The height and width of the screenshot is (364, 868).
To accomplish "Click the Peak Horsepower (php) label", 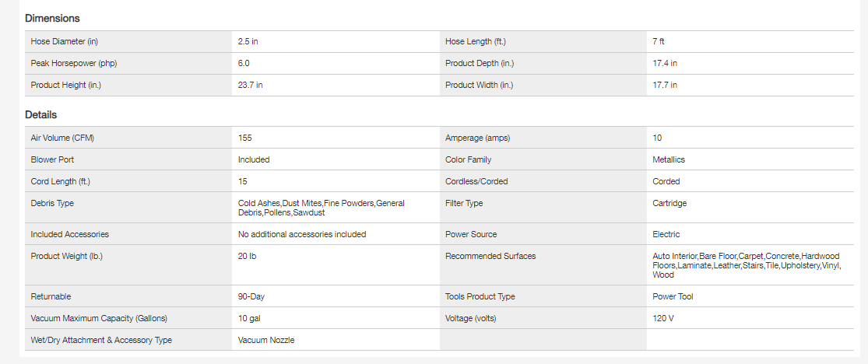I will tap(74, 63).
